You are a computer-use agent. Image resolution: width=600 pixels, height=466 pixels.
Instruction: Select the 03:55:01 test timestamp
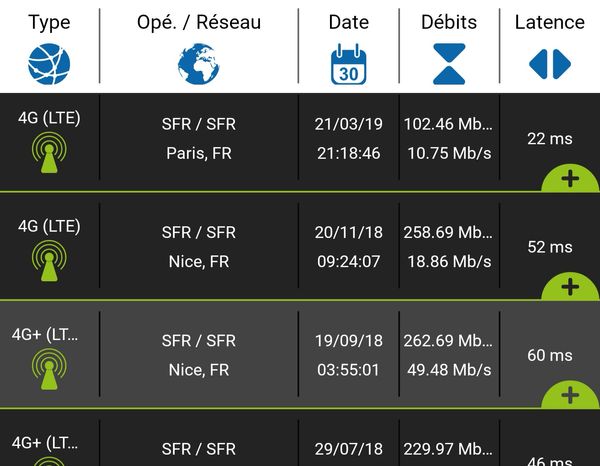pyautogui.click(x=348, y=370)
